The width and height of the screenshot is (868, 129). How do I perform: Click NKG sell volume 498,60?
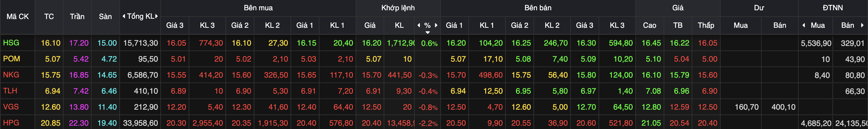tap(491, 75)
